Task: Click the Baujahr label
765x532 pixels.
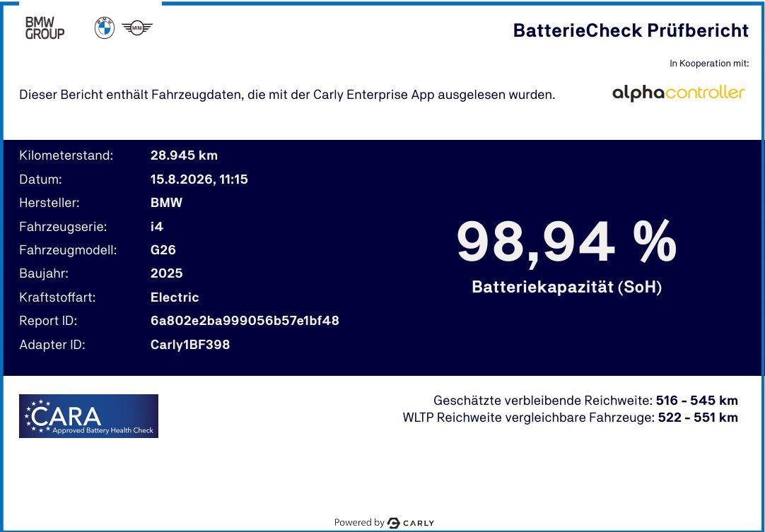Action: pos(44,273)
